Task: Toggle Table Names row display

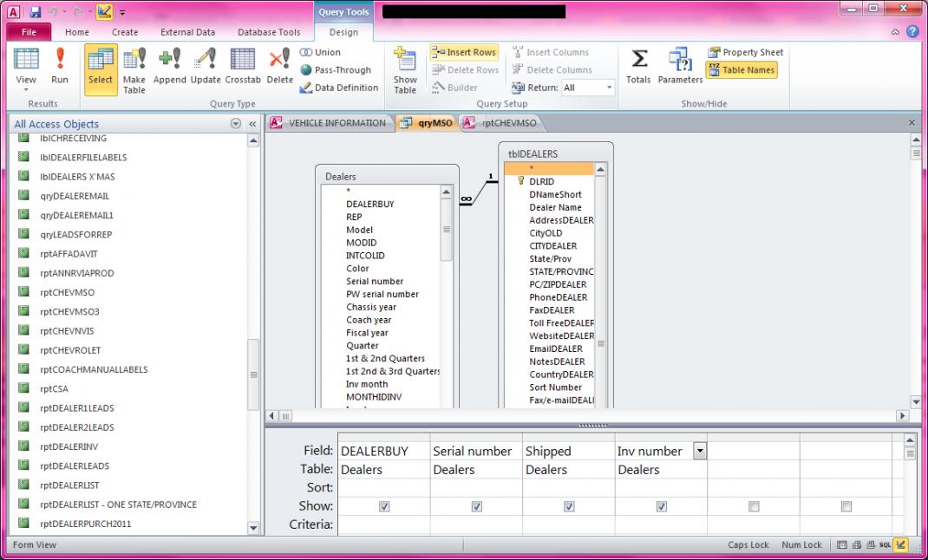Action: pos(741,69)
